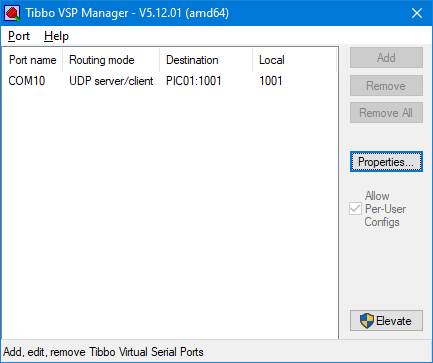Click the status bar text about Virtual Serial Ports
The width and height of the screenshot is (433, 363).
[x=103, y=352]
